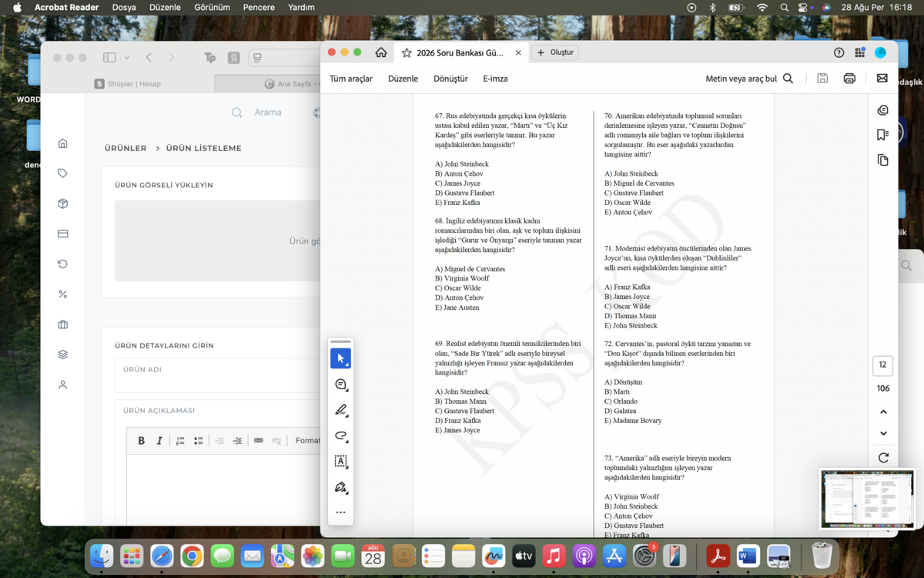Viewport: 924px width, 578px height.
Task: Open the Acrobat help question mark
Action: click(x=839, y=52)
